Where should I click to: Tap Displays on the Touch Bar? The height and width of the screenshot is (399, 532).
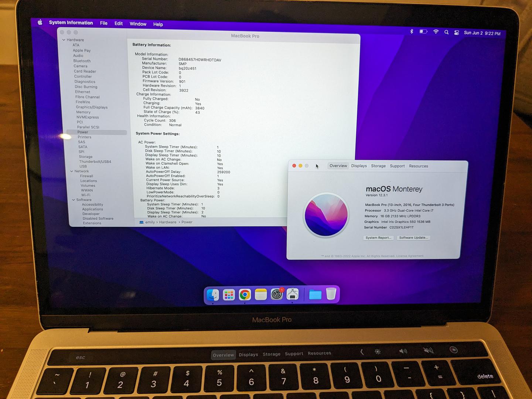pyautogui.click(x=248, y=354)
